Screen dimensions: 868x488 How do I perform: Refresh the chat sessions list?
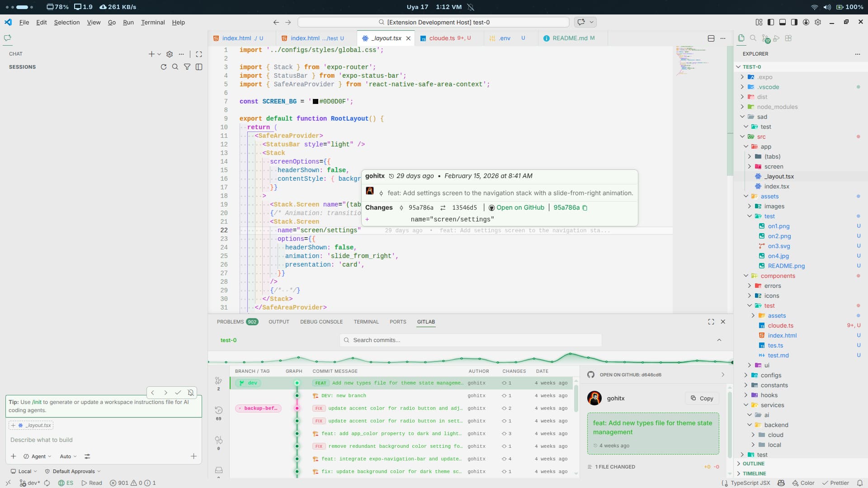164,67
